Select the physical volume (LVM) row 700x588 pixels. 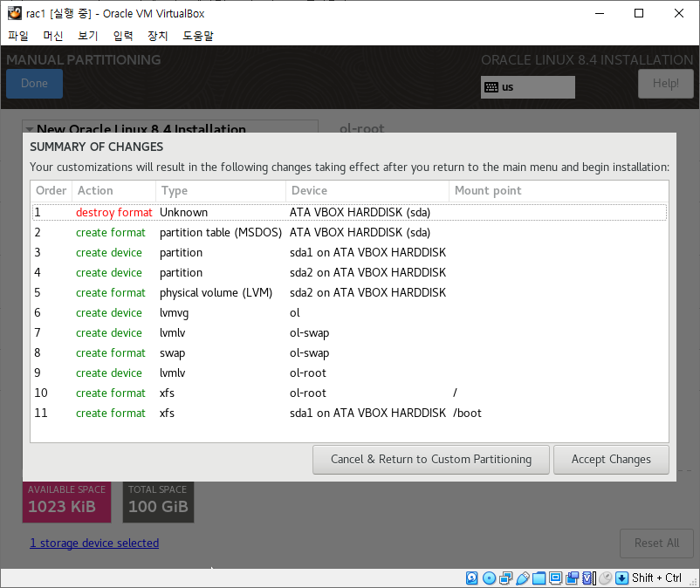(x=349, y=292)
